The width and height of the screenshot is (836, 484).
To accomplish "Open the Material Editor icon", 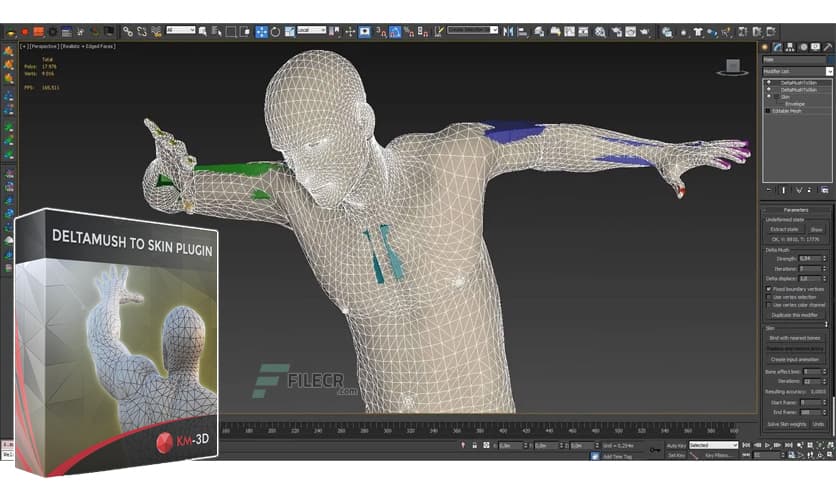I will tap(600, 32).
